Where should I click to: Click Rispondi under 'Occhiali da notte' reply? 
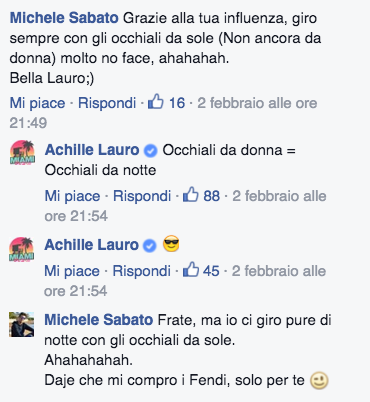(x=142, y=196)
